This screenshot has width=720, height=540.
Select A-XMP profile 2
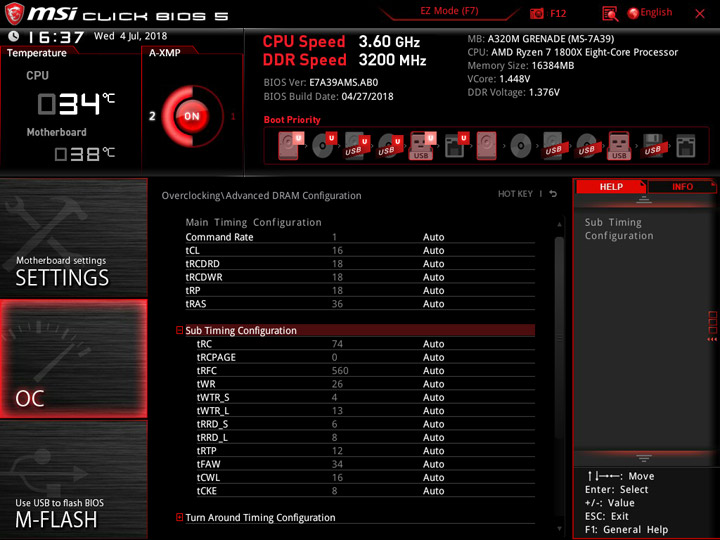[152, 116]
